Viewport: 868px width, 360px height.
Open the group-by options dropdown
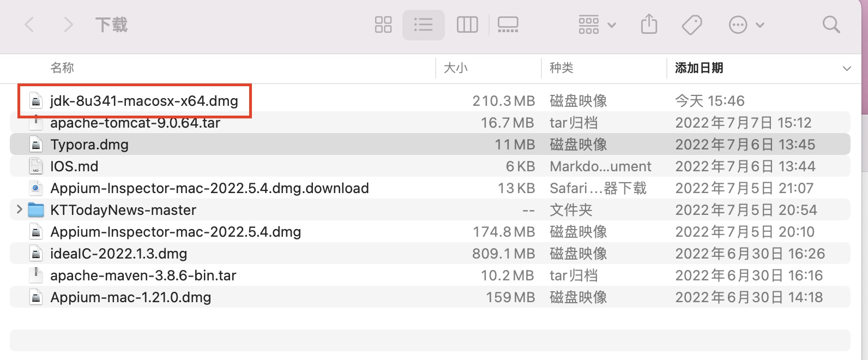(x=596, y=25)
